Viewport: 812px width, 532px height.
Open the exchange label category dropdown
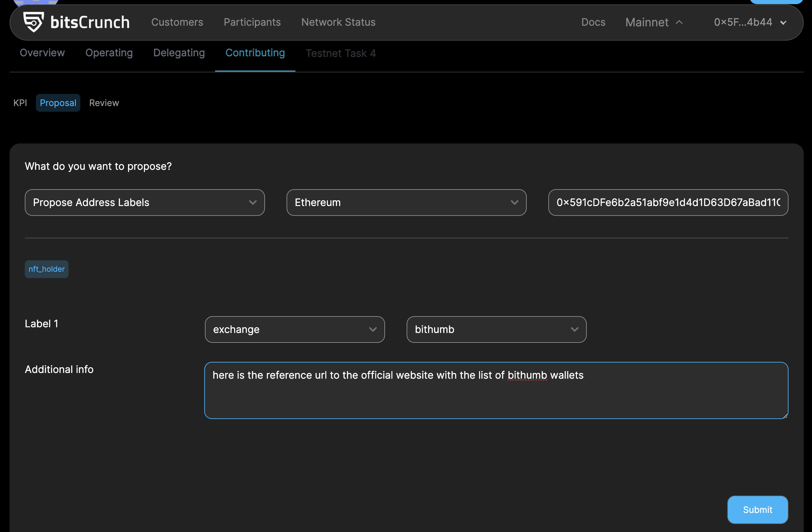click(295, 329)
